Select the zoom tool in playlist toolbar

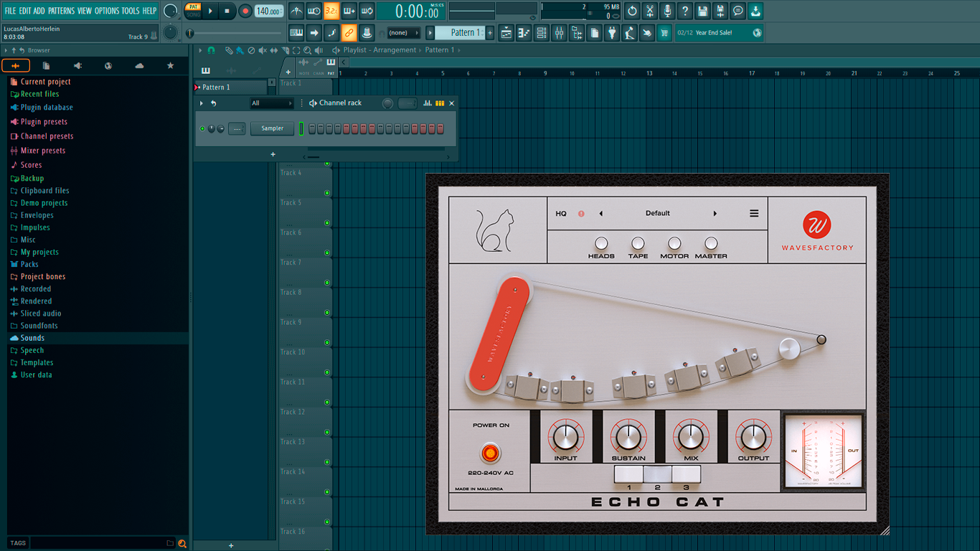pyautogui.click(x=308, y=50)
